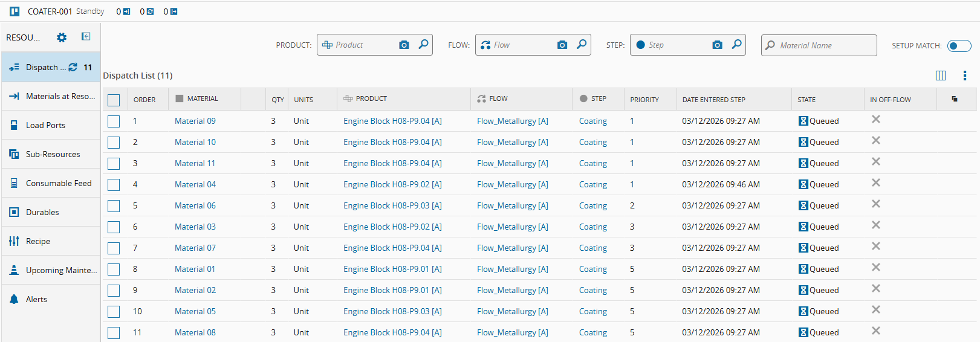Click off-flow X for Material 03
The image size is (980, 342).
coord(875,225)
